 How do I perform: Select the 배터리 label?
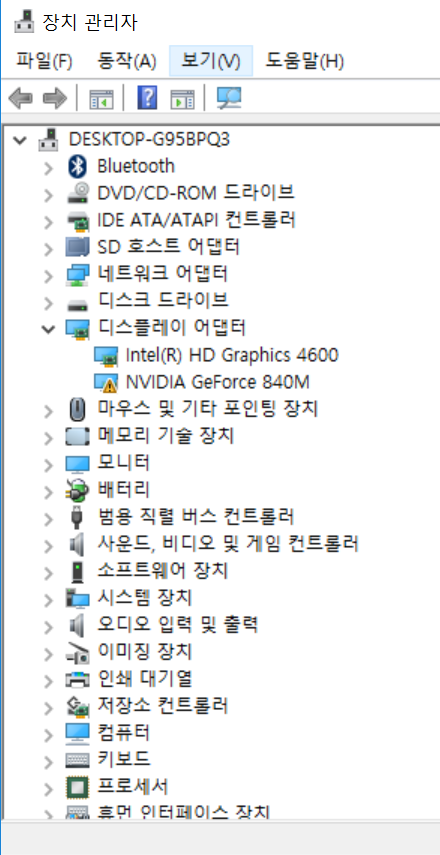(123, 490)
